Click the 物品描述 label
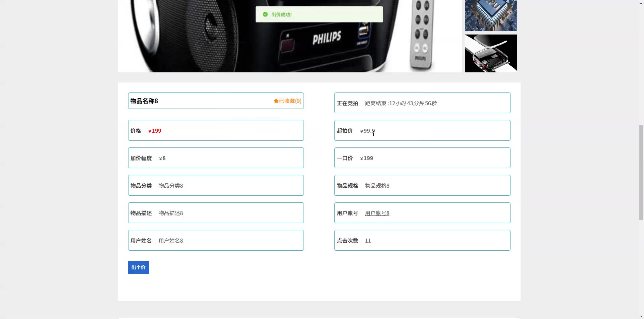 coord(141,213)
